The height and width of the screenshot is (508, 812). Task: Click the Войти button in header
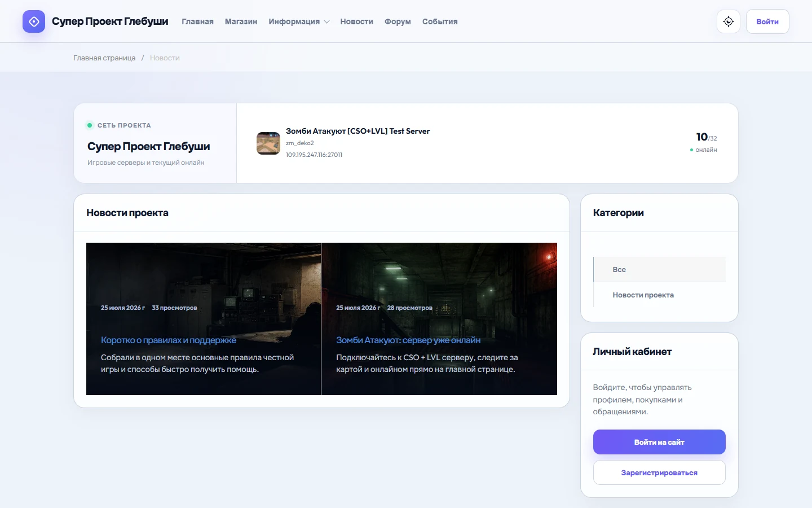[767, 21]
